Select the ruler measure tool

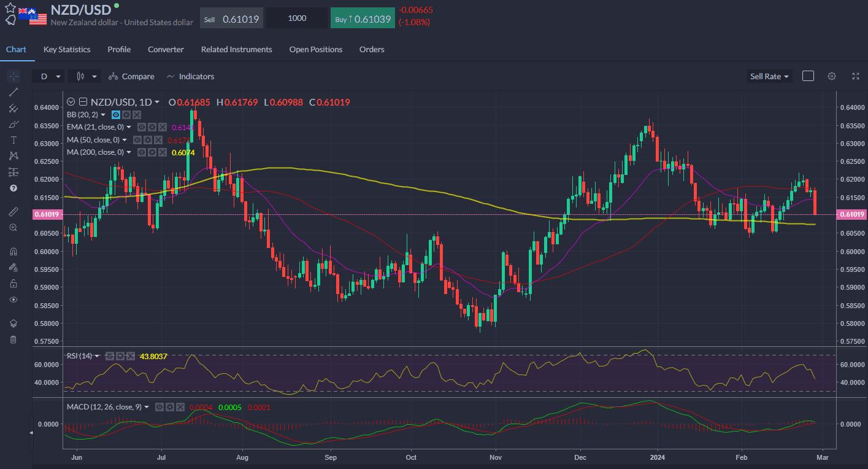click(13, 211)
